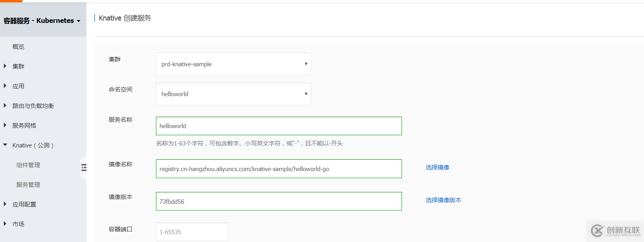
Task: Open the 概览 overview menu item
Action: pyautogui.click(x=18, y=47)
